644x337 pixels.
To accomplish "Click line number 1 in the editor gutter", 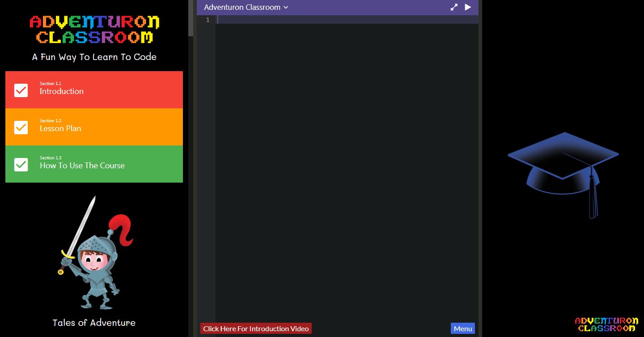I will [208, 20].
